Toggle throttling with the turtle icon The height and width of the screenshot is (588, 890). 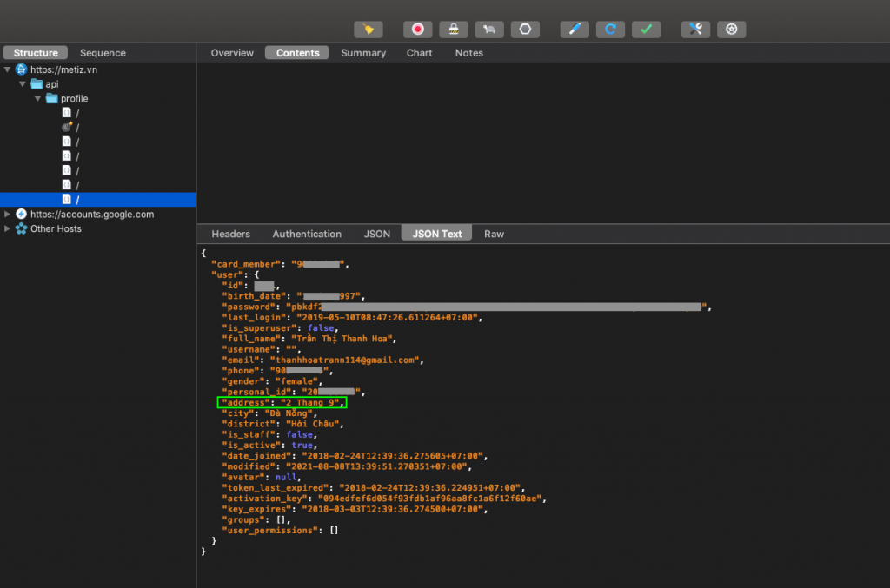pos(489,30)
